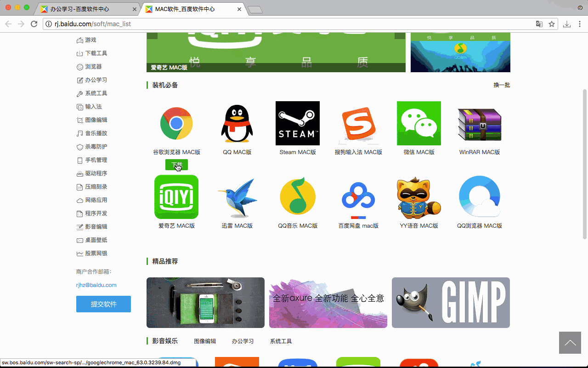Click the site information icon
This screenshot has width=588, height=368.
coord(49,24)
